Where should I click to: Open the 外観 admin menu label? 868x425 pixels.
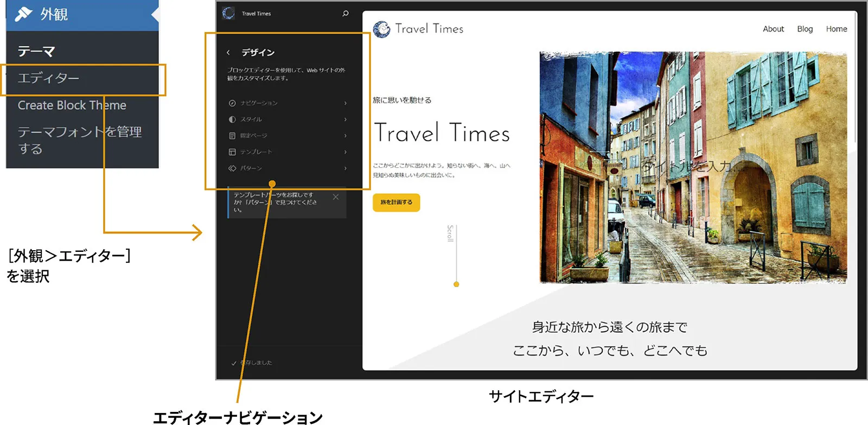[x=54, y=14]
